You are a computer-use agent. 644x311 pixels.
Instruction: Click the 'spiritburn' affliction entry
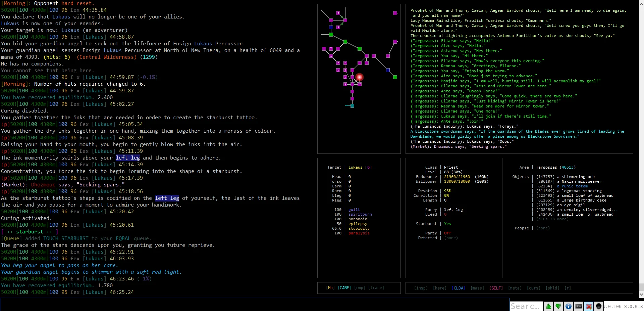point(360,214)
